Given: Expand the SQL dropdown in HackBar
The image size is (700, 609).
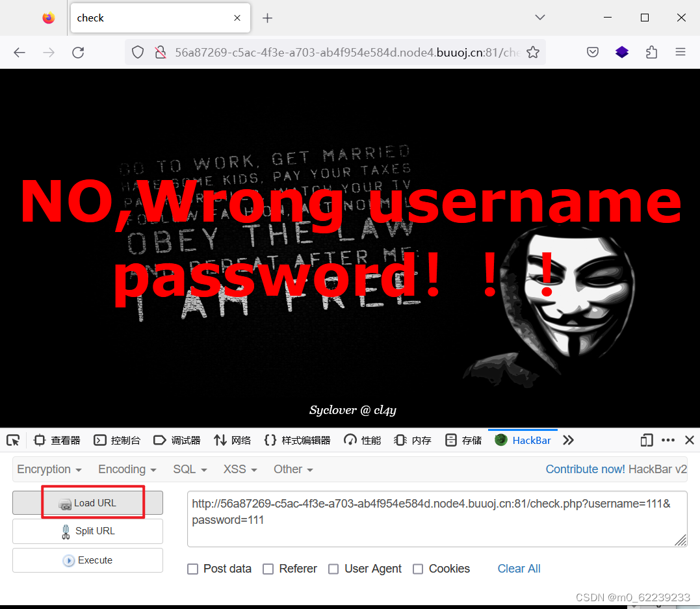Looking at the screenshot, I should tap(190, 469).
